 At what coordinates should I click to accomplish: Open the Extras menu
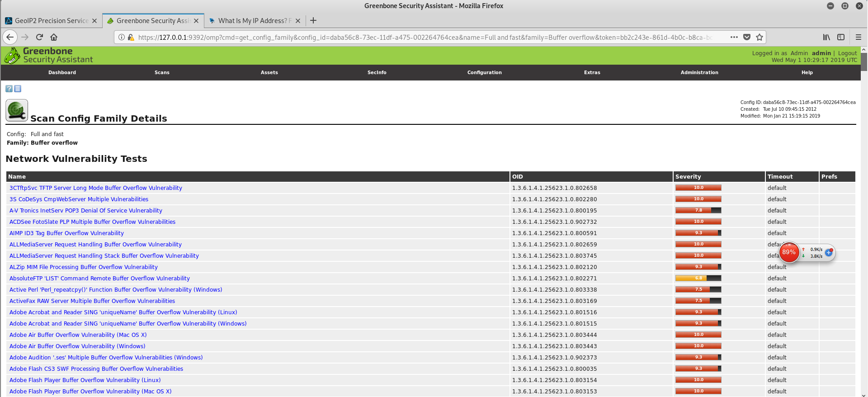592,72
